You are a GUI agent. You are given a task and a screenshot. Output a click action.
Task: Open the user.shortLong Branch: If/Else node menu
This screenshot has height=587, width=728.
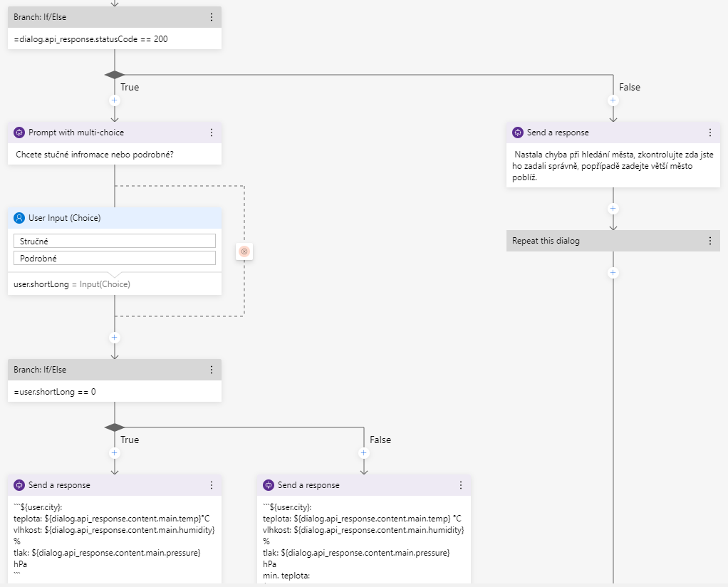tap(211, 370)
